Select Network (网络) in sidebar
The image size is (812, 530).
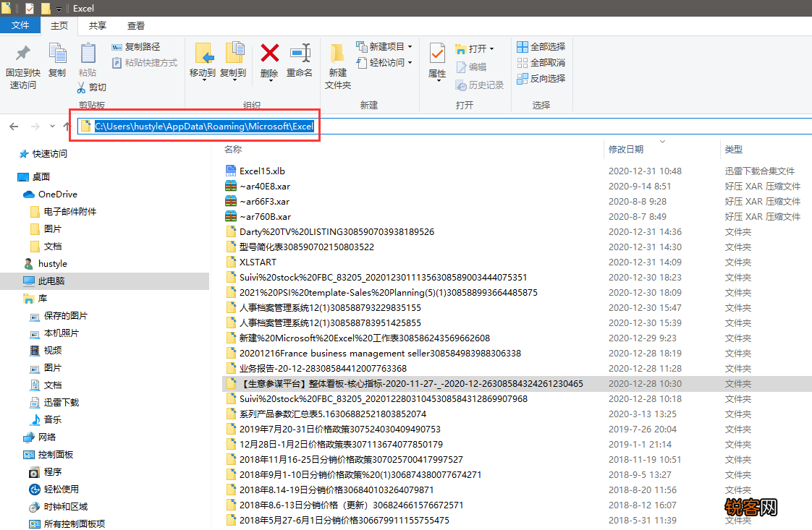[x=39, y=437]
